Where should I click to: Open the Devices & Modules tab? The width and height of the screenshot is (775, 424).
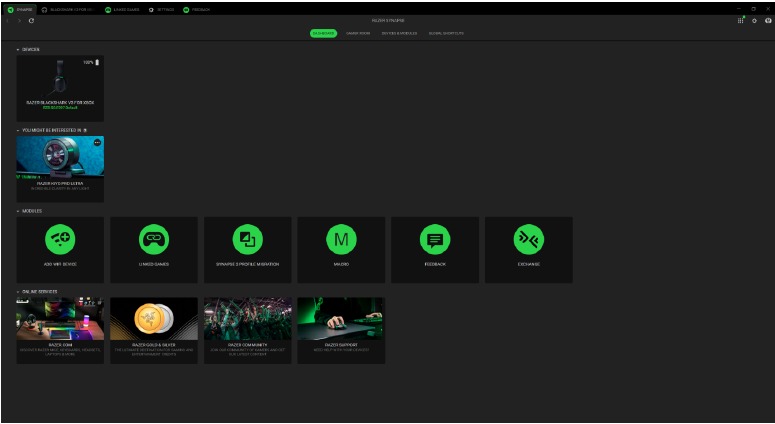[399, 34]
